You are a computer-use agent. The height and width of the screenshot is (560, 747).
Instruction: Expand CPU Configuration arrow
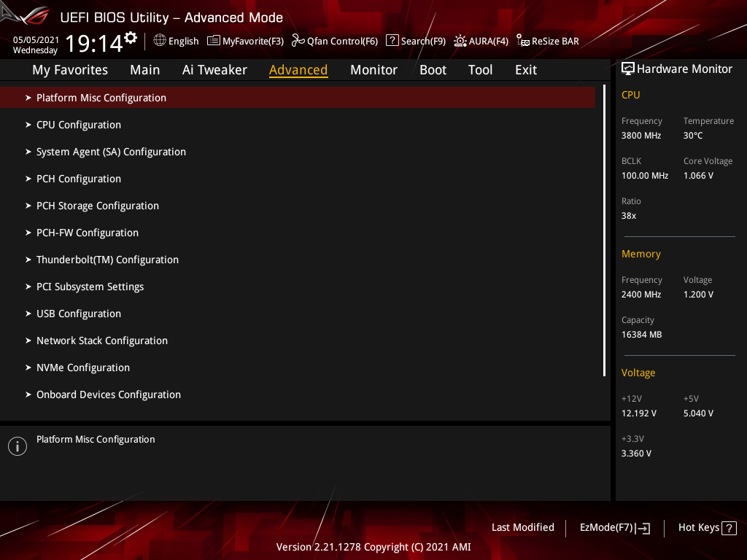coord(28,125)
